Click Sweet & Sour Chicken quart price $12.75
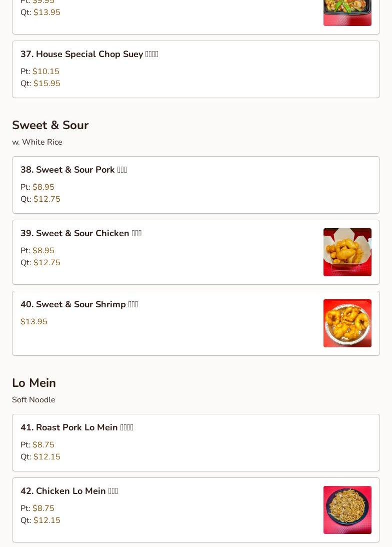 pos(46,263)
